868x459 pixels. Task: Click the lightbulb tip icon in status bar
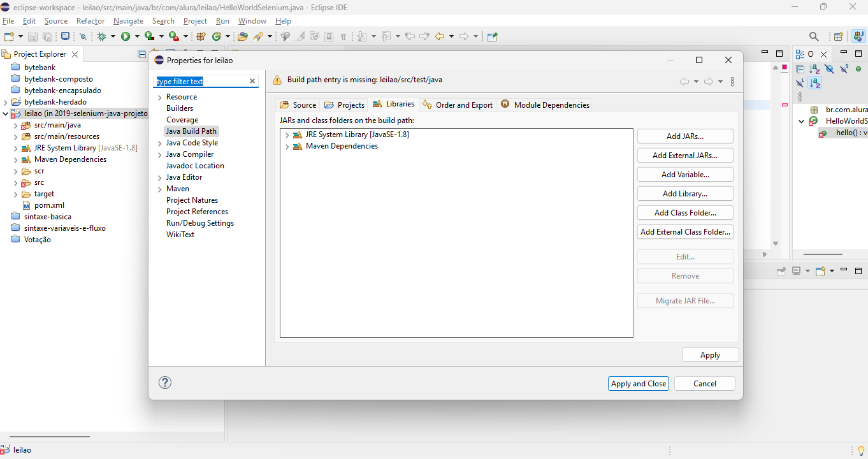point(862,451)
